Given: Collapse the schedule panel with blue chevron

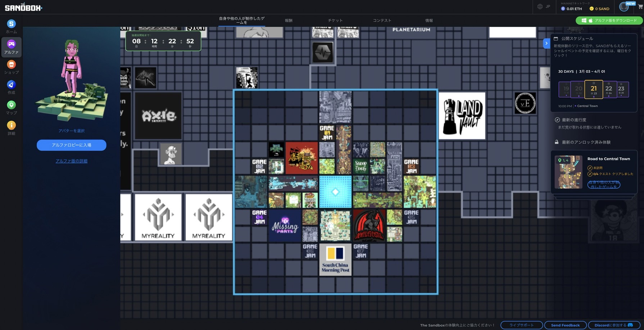Looking at the screenshot, I should pyautogui.click(x=547, y=43).
